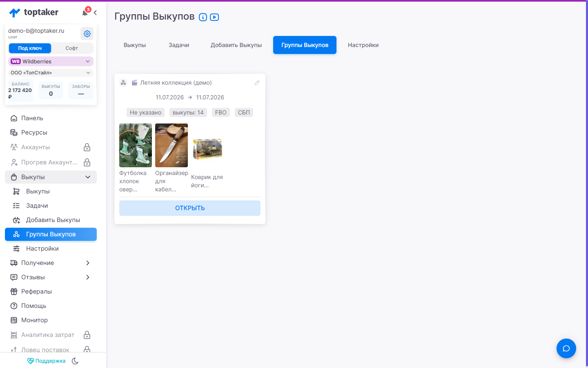Open Помощь sidebar item
588x368 pixels.
pyautogui.click(x=51, y=306)
